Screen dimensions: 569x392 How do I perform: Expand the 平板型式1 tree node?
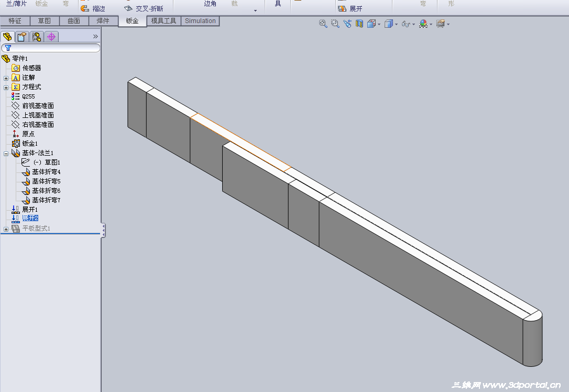(x=6, y=229)
